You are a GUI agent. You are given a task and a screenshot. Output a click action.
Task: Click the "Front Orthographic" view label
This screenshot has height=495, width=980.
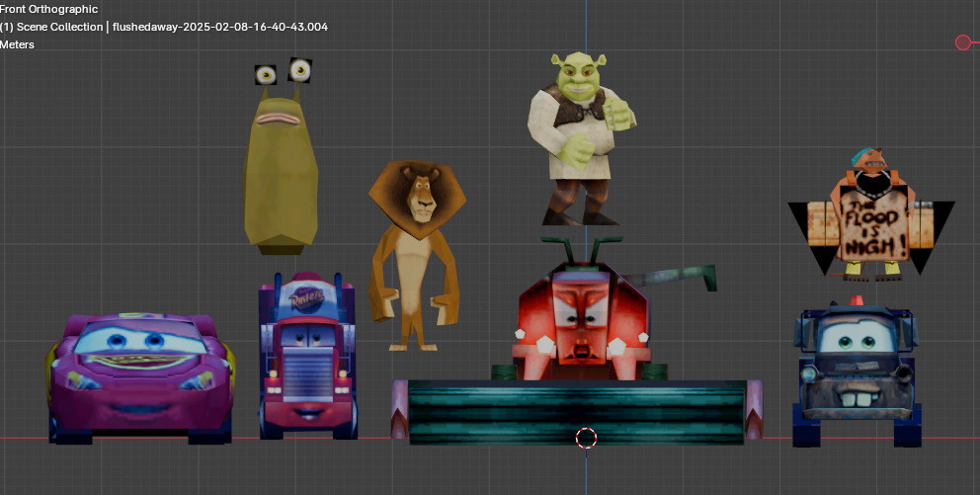click(x=49, y=9)
